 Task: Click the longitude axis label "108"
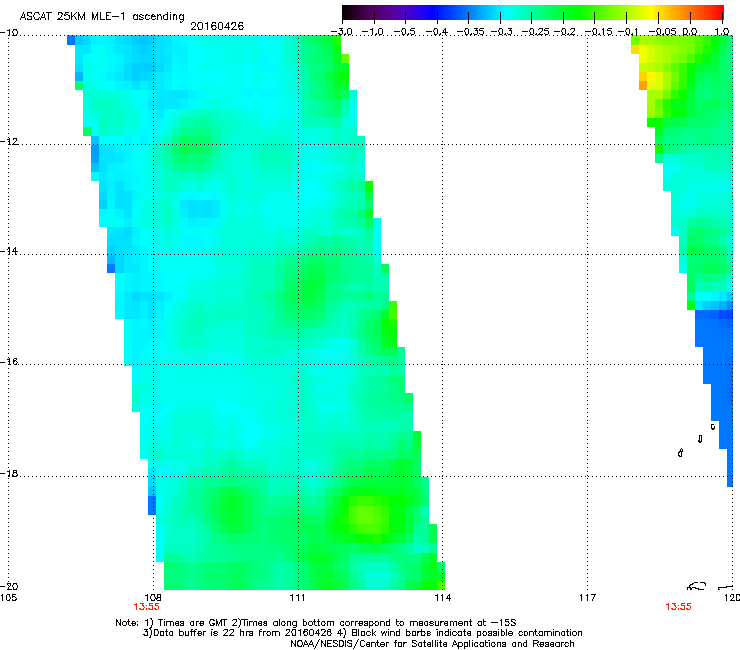click(x=153, y=598)
